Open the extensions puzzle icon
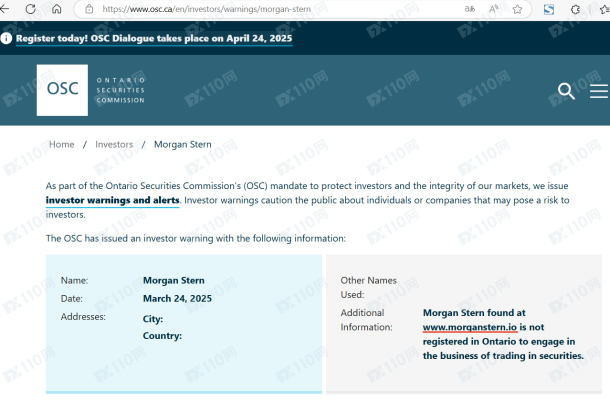The image size is (610, 401). [x=575, y=9]
